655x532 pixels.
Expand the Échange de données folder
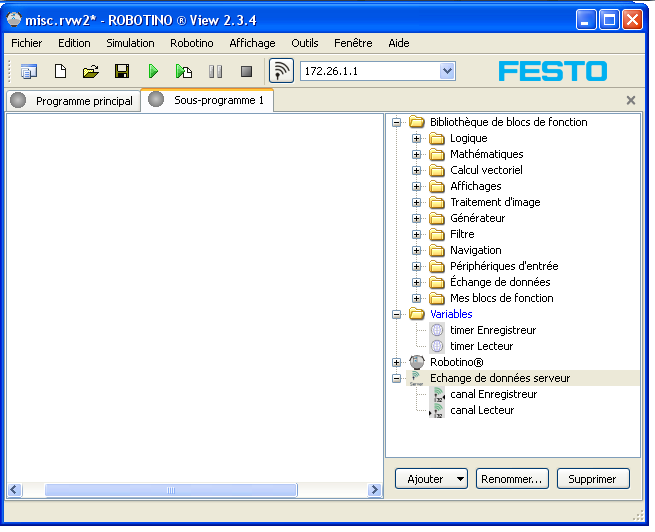[x=416, y=282]
